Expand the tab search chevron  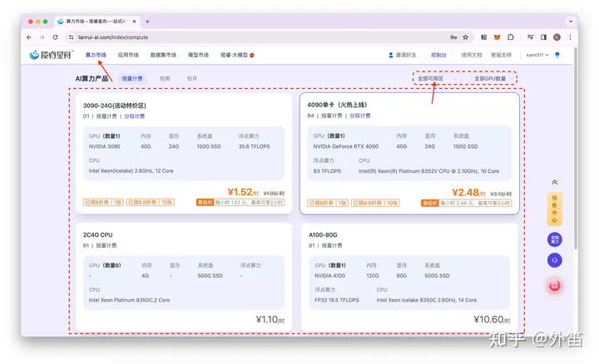[571, 22]
